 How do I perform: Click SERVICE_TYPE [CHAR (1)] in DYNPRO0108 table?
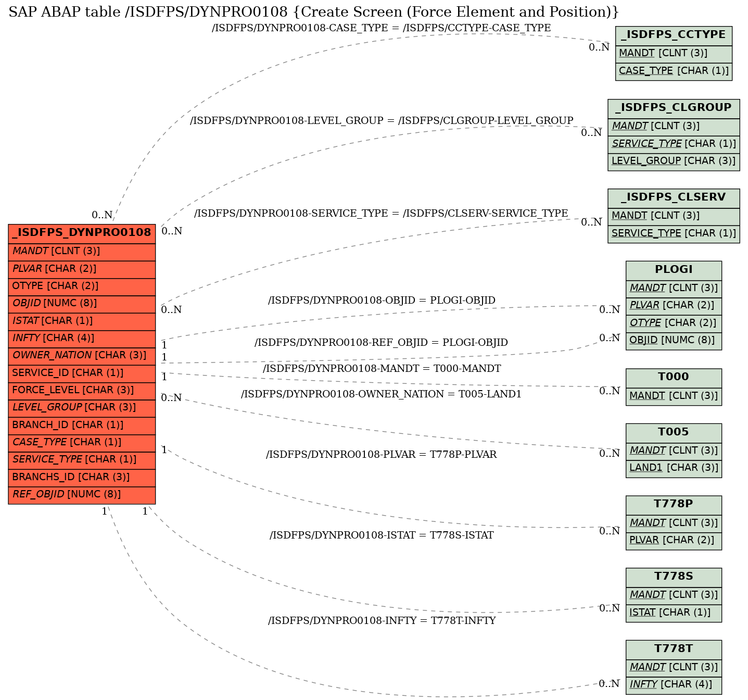click(x=82, y=459)
